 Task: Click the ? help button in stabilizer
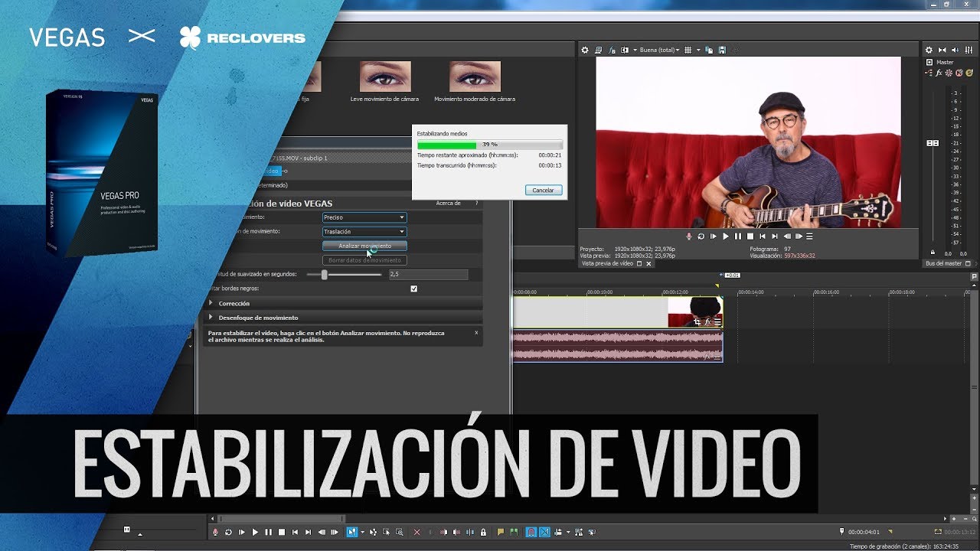476,204
